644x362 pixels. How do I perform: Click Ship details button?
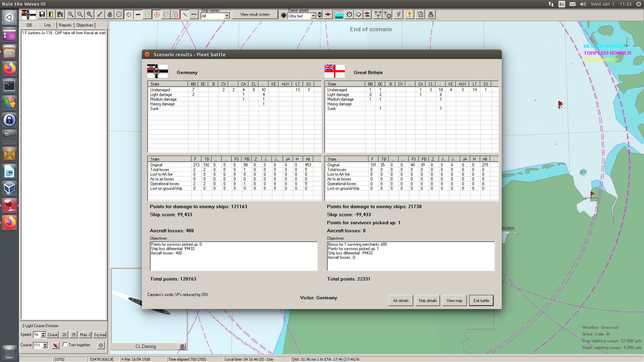[x=428, y=301]
